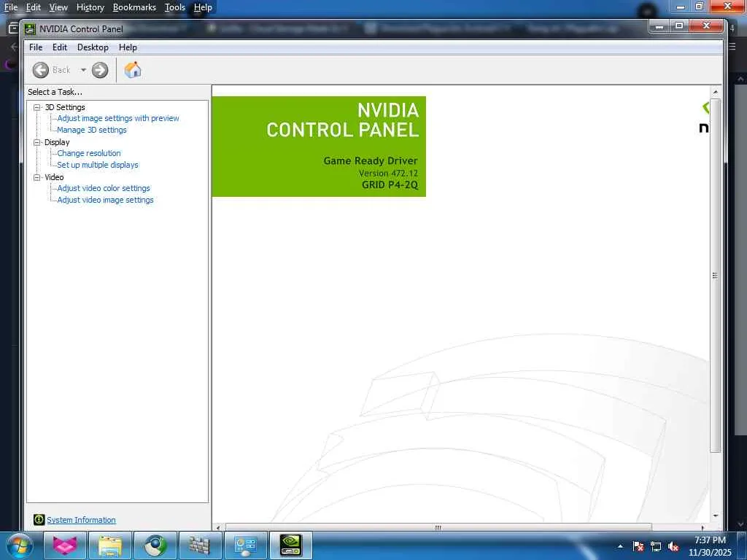Open the Windows Start orb
Image resolution: width=747 pixels, height=560 pixels.
19,545
